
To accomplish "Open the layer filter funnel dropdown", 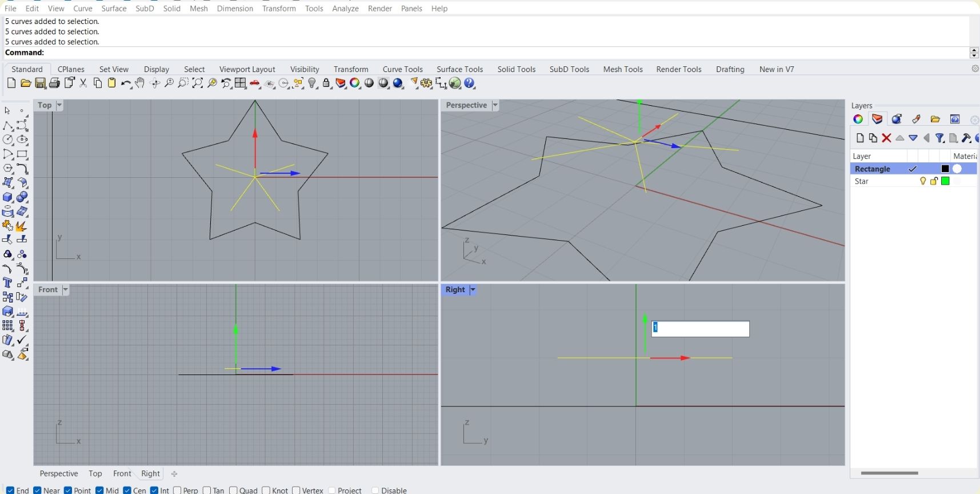I will coord(940,138).
